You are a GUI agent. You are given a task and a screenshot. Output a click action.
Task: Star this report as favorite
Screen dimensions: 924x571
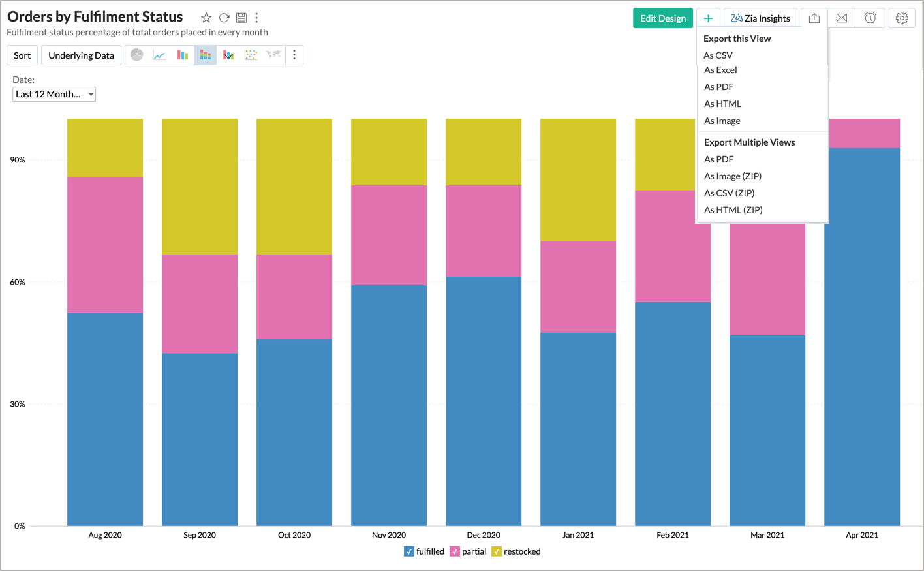[206, 18]
